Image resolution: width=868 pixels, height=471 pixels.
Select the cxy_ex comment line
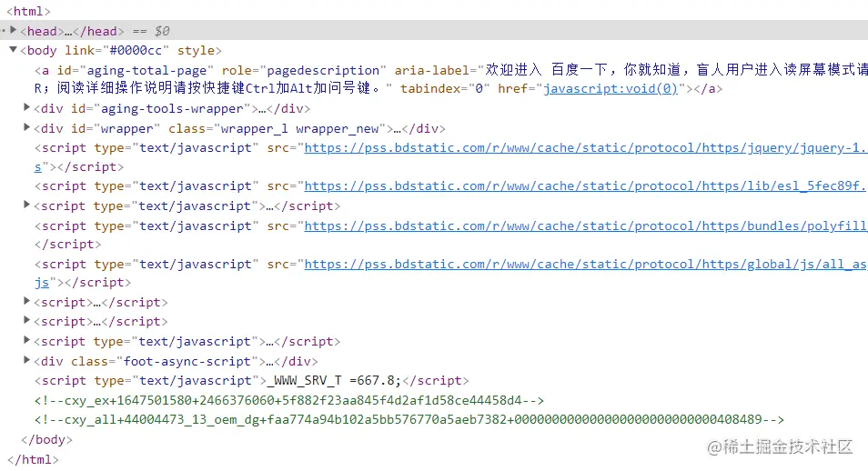[x=289, y=400]
